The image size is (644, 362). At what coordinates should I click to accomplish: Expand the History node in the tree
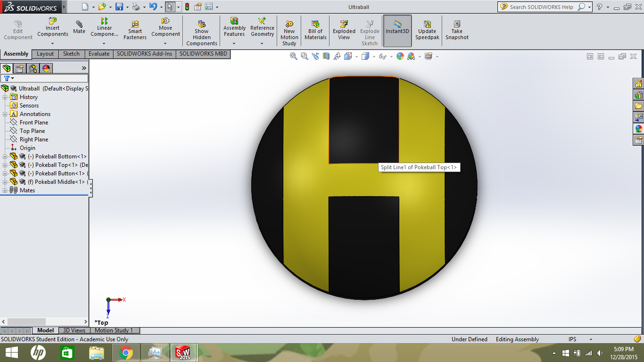tap(5, 97)
